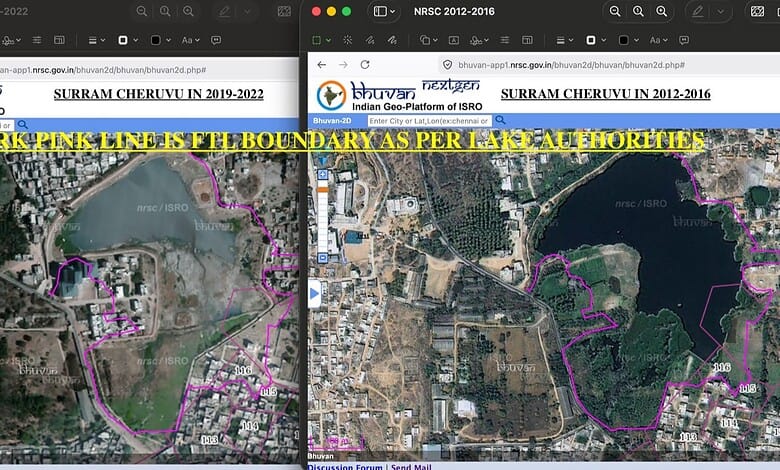
Task: Click the map zoom-out minus button
Action: pos(323,258)
